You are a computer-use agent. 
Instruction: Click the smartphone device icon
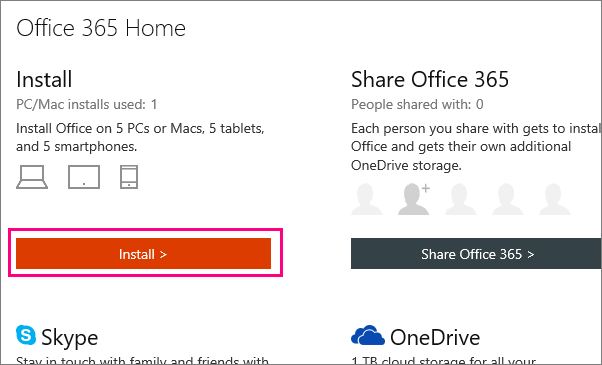pyautogui.click(x=129, y=177)
